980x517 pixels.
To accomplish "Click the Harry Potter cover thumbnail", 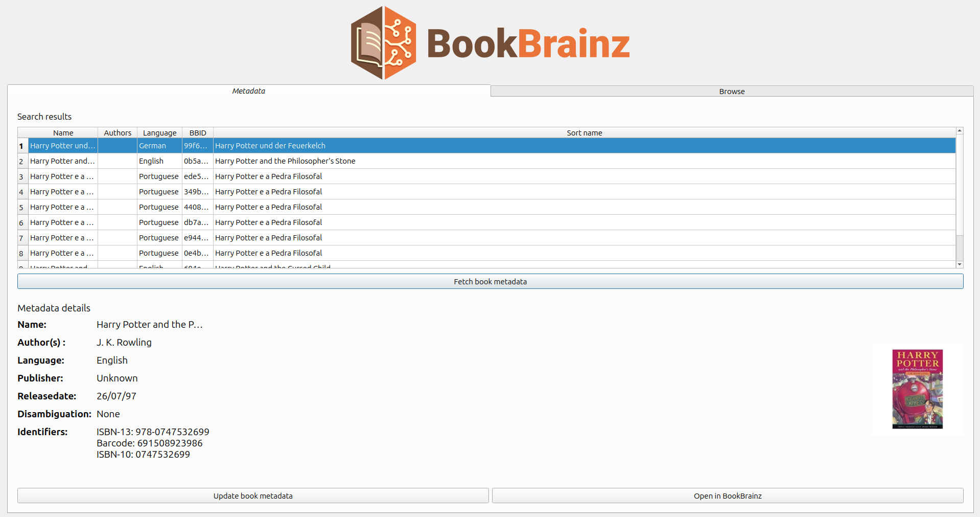I will pyautogui.click(x=917, y=389).
